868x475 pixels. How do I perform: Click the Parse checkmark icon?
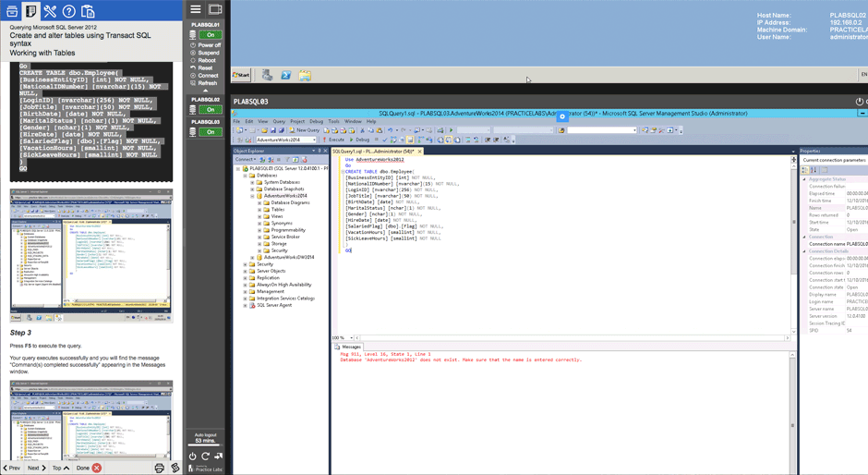[x=385, y=140]
